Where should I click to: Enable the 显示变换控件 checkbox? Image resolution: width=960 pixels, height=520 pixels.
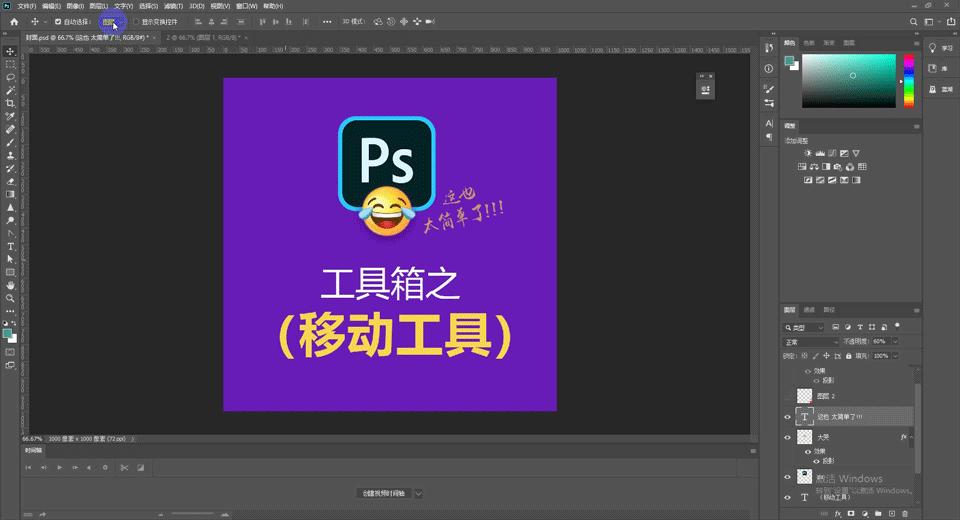click(x=136, y=21)
